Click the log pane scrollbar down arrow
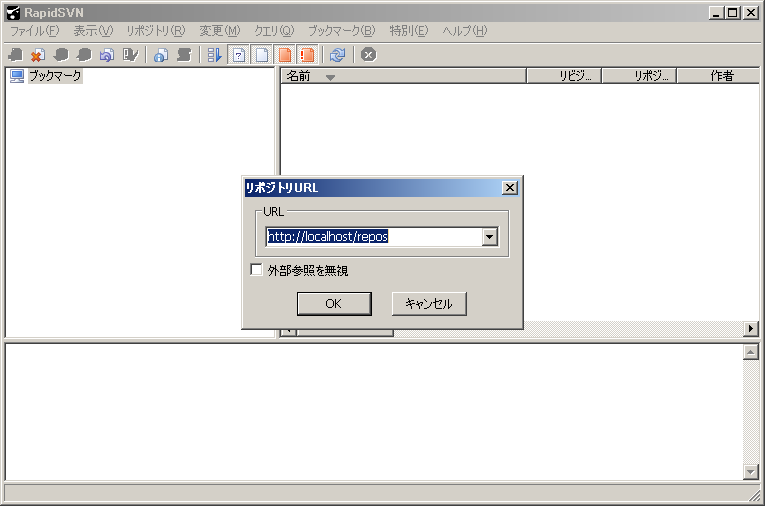Screen dimensions: 765x506 750,472
